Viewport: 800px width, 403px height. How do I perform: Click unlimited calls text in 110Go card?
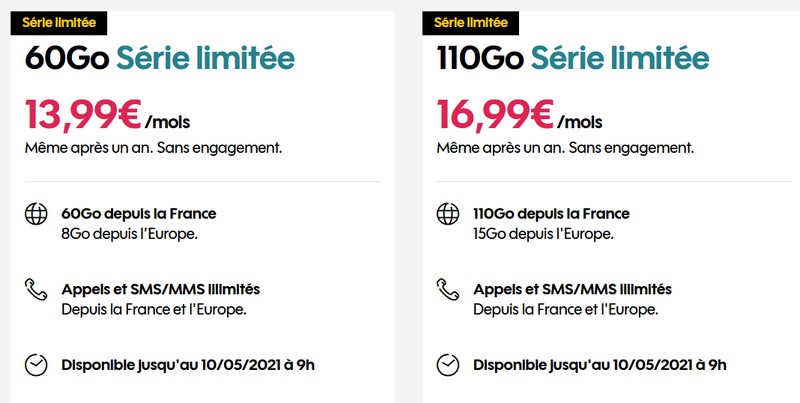[x=572, y=289]
